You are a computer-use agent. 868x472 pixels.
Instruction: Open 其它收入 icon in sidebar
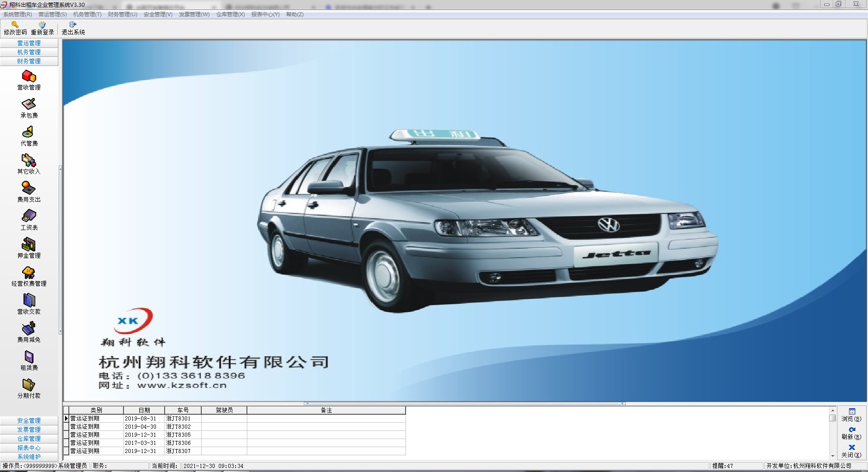click(x=29, y=164)
